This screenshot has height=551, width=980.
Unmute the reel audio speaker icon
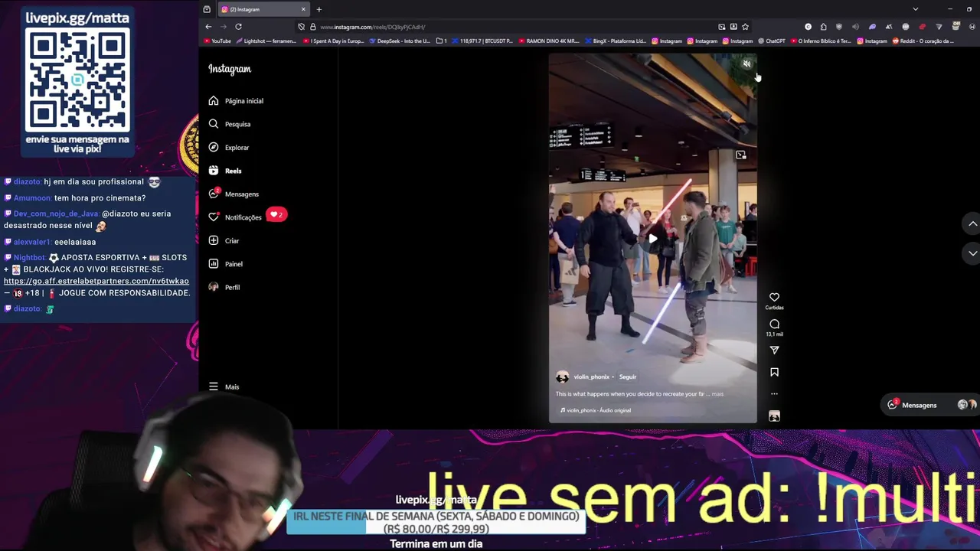(746, 64)
